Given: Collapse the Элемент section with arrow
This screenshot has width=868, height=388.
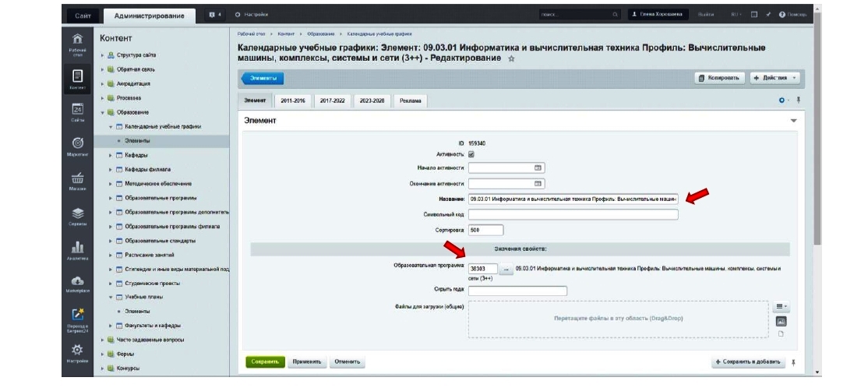Looking at the screenshot, I should point(794,122).
